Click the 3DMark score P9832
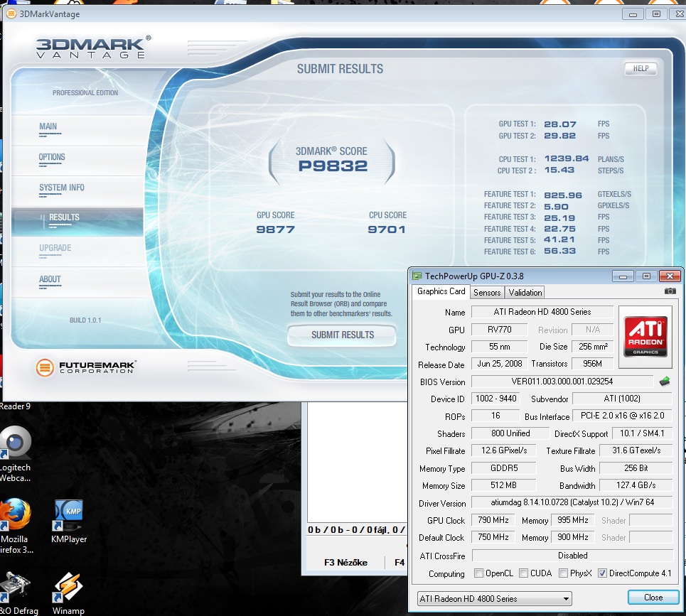Image resolution: width=686 pixels, height=616 pixels. (x=333, y=166)
